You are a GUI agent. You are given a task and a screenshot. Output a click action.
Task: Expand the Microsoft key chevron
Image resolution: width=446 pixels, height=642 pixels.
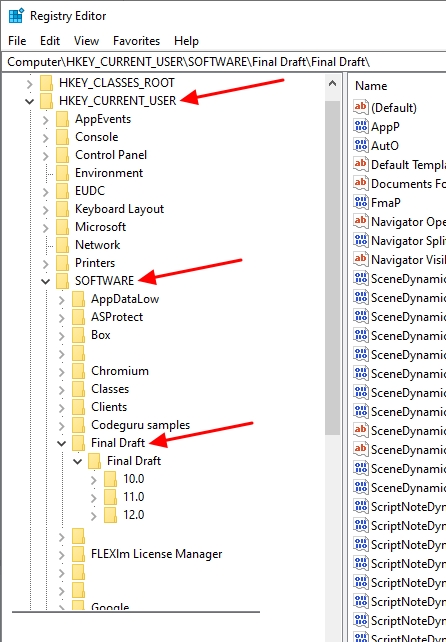tap(45, 227)
